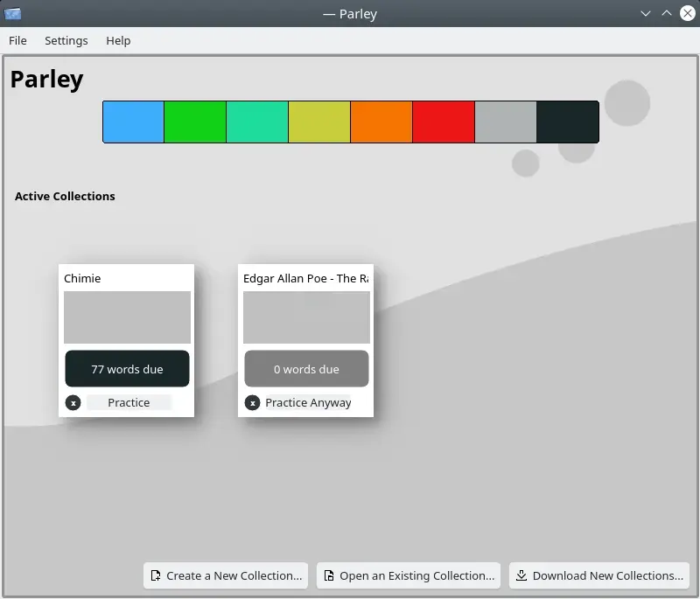Minimize the Parley window
The width and height of the screenshot is (700, 599).
646,13
